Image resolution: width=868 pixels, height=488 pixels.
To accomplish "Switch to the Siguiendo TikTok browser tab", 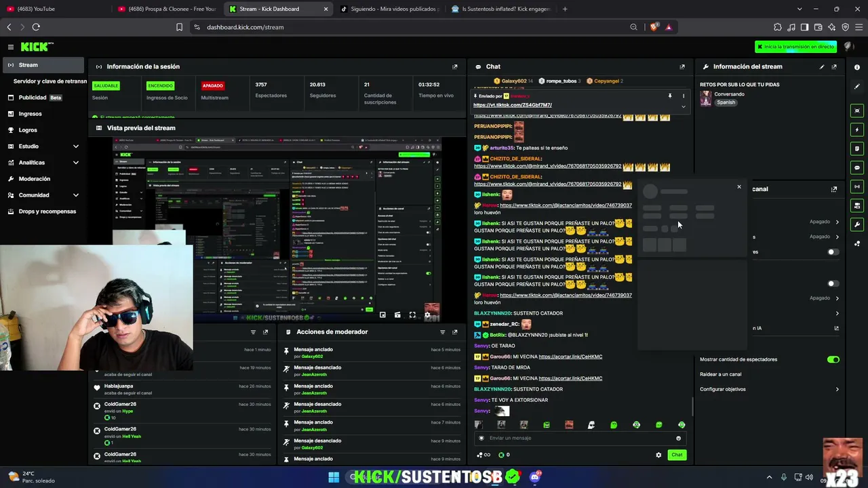I will [x=390, y=9].
